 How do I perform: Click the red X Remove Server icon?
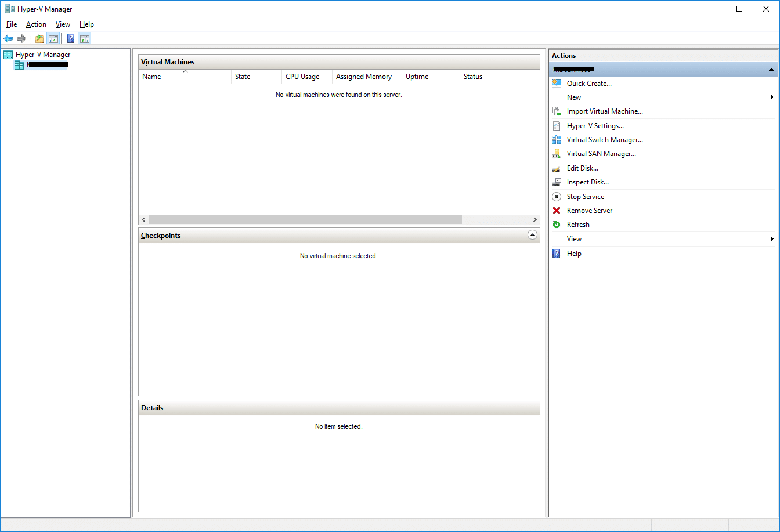(x=557, y=211)
